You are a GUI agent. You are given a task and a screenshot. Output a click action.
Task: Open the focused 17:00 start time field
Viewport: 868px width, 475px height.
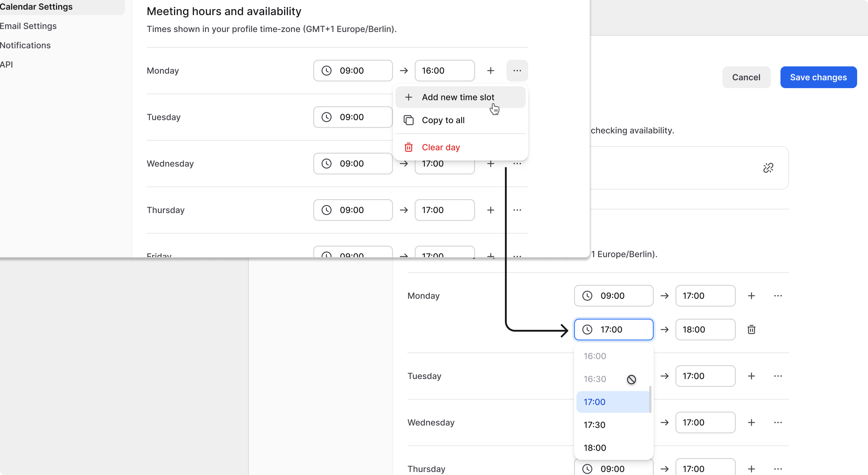click(613, 330)
